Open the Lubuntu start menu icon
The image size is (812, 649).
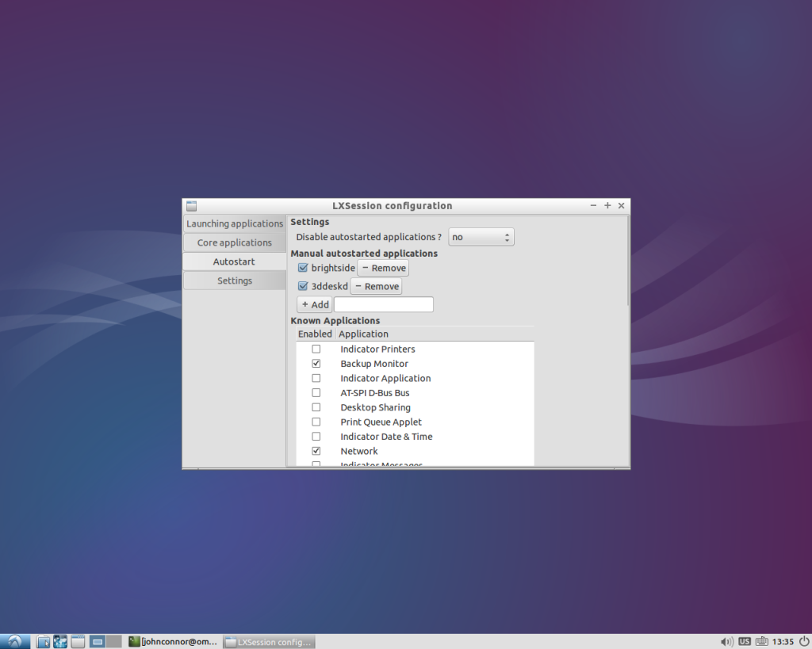tap(14, 641)
